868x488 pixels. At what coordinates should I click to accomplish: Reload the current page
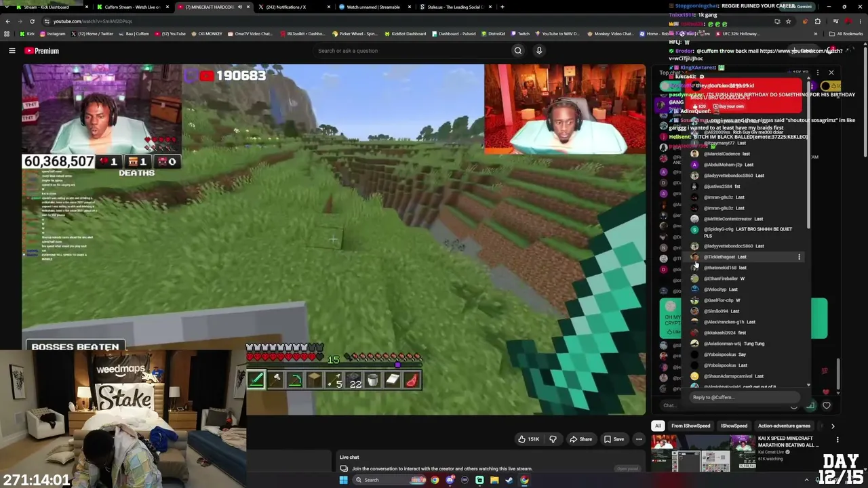[x=32, y=21]
